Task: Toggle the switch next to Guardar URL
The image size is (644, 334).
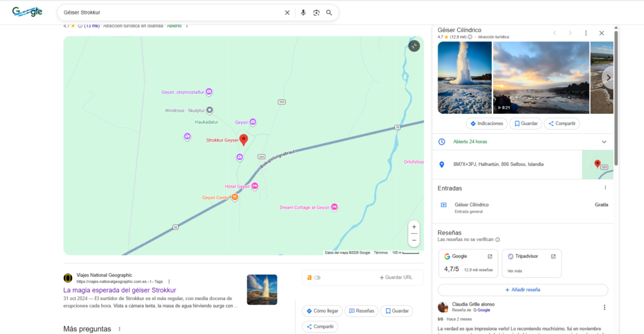Action: 317,277
